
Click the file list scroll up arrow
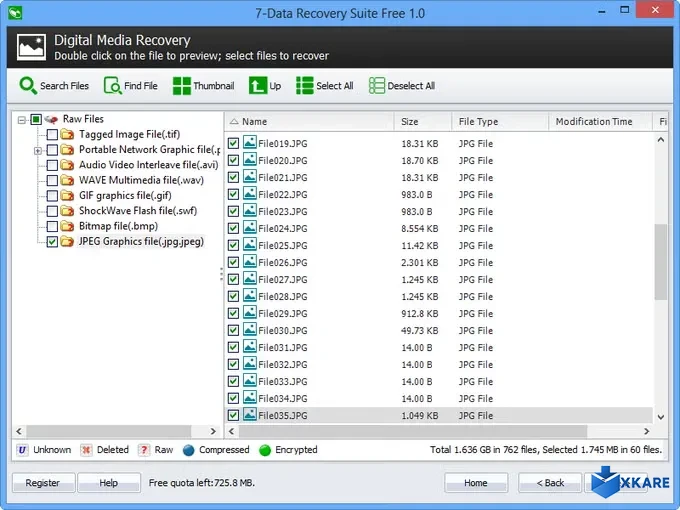tap(660, 140)
